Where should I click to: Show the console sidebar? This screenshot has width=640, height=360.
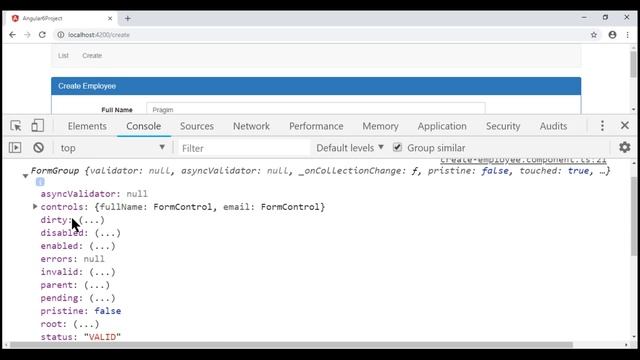click(x=15, y=147)
